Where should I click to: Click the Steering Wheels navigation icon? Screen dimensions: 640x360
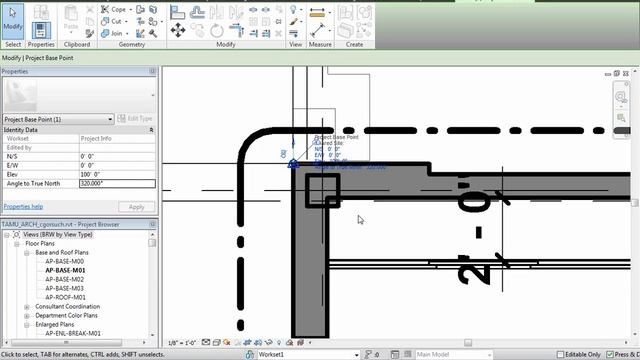(x=620, y=98)
